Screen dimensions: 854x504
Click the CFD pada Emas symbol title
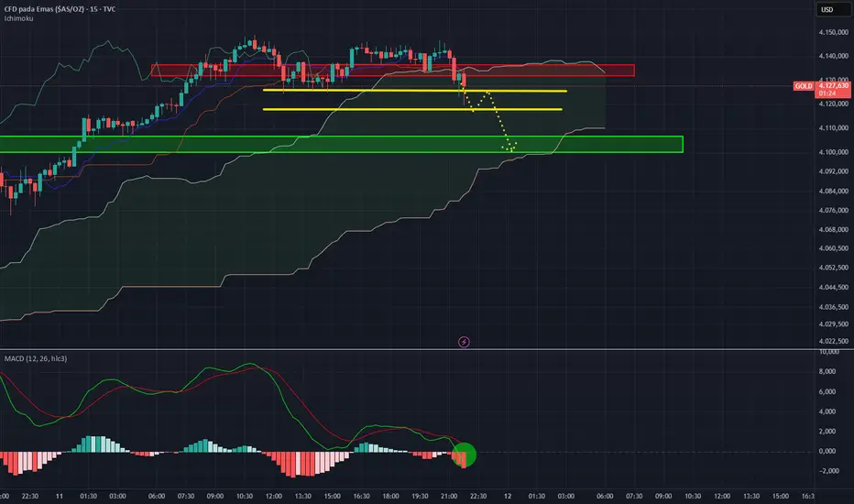point(60,9)
